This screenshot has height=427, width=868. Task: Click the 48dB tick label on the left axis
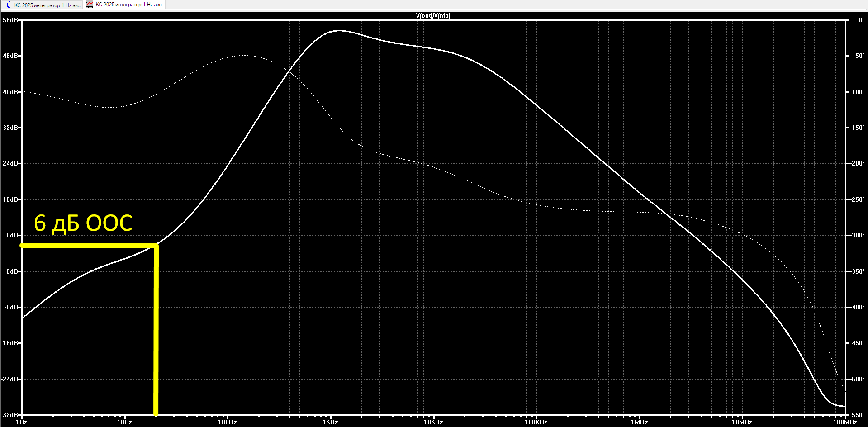[10, 56]
